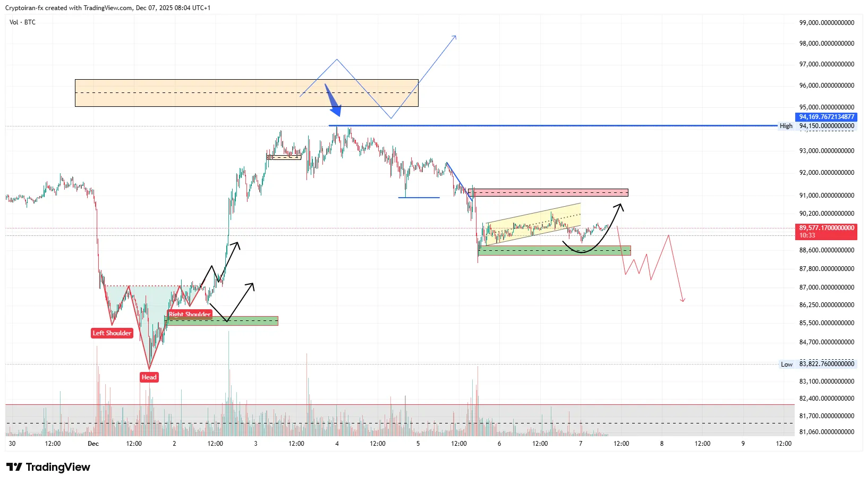Viewport: 868px width, 483px height.
Task: Click the big blue down arrow marker
Action: [333, 101]
